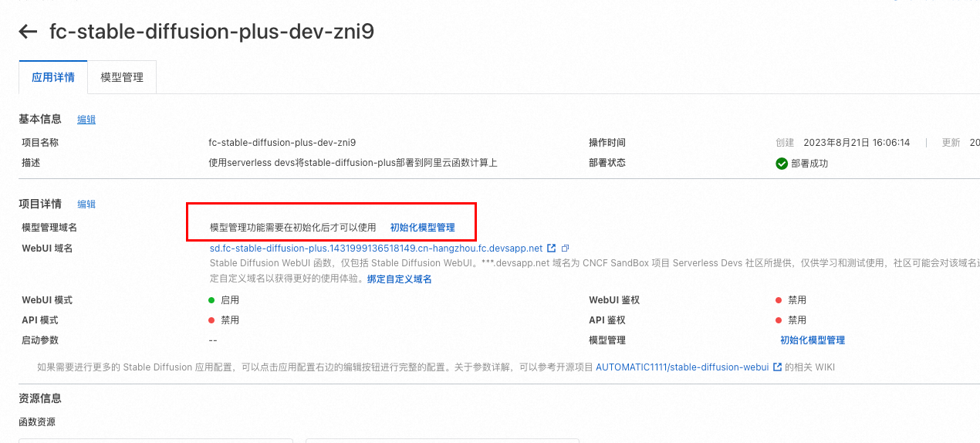Image resolution: width=980 pixels, height=443 pixels.
Task: Open WebUI domain external link icon
Action: pos(551,249)
